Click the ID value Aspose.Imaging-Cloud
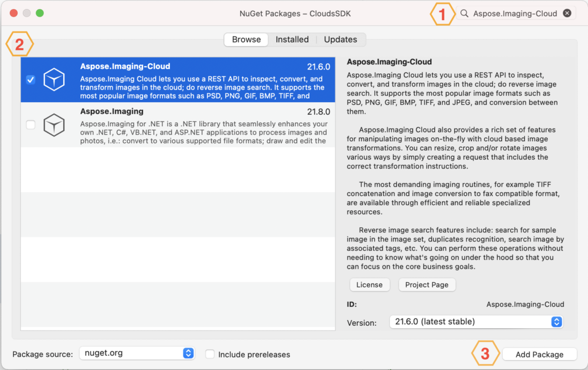 tap(525, 304)
